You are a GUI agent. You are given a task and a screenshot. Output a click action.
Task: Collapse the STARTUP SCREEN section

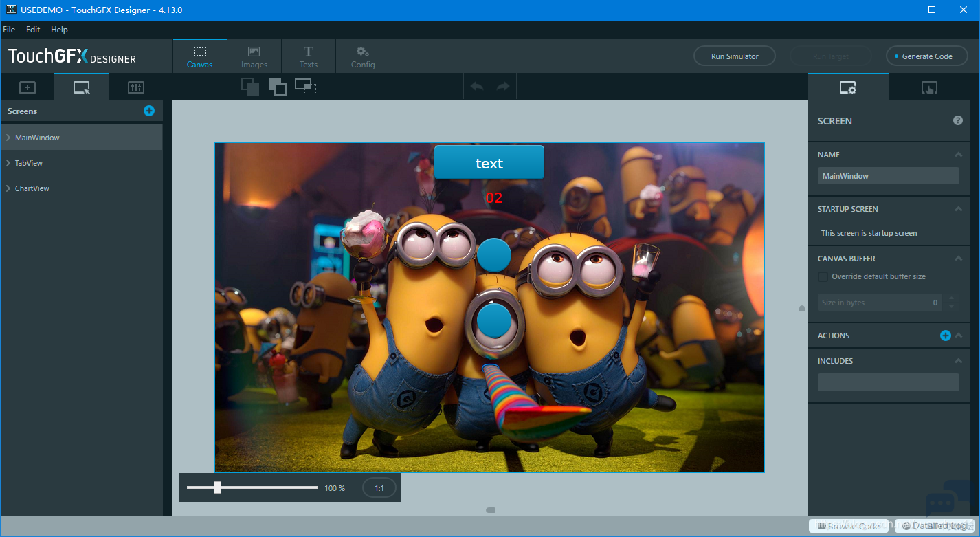(959, 209)
